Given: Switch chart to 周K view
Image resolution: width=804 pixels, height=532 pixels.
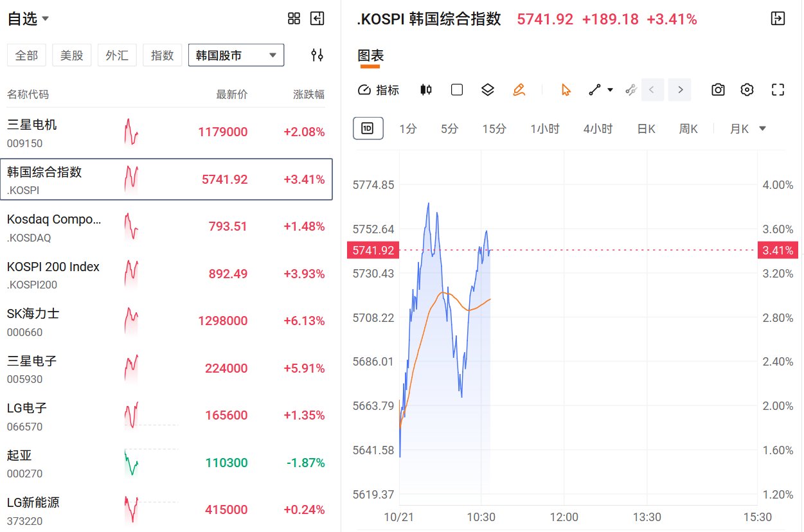Looking at the screenshot, I should click(688, 129).
